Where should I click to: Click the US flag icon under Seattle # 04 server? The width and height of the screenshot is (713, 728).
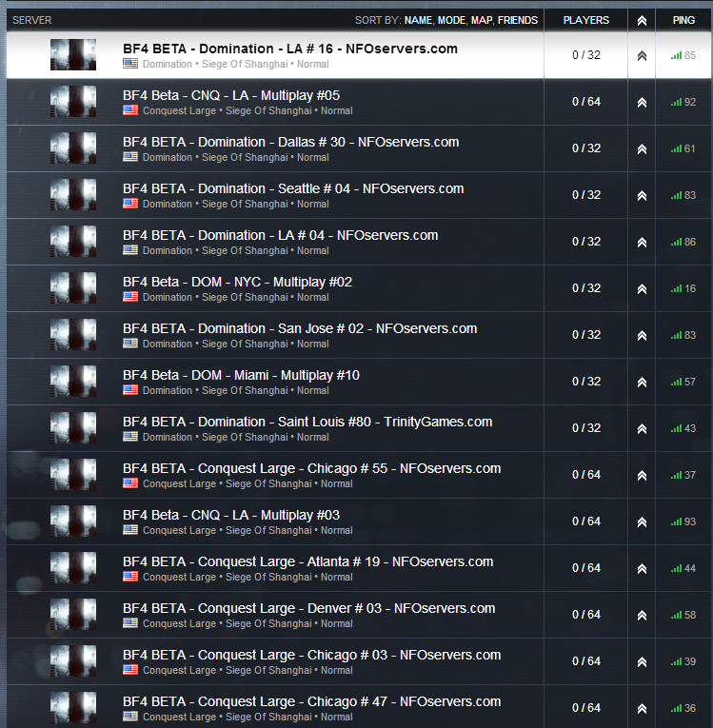(x=130, y=203)
